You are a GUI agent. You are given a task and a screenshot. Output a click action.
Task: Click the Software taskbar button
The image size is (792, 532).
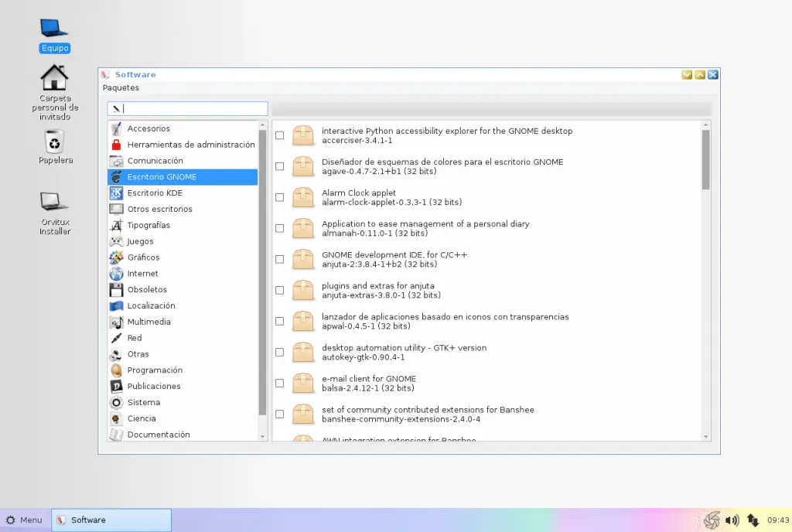click(x=111, y=520)
